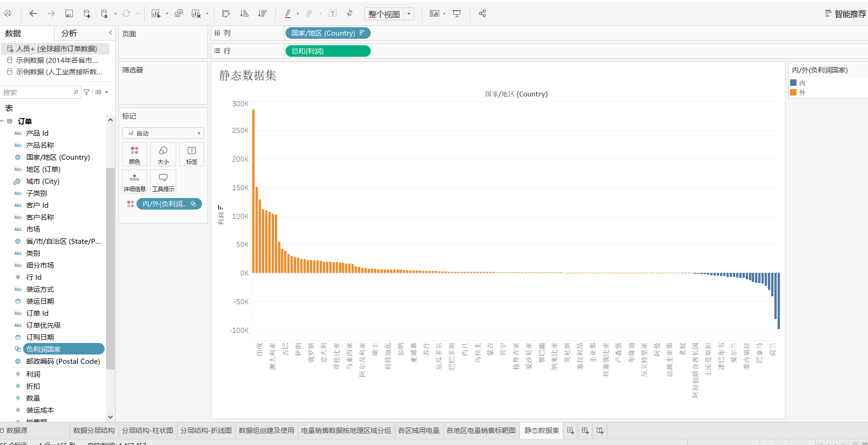The width and height of the screenshot is (868, 445).
Task: Expand clear sheet dropdown arrow
Action: pyautogui.click(x=207, y=14)
